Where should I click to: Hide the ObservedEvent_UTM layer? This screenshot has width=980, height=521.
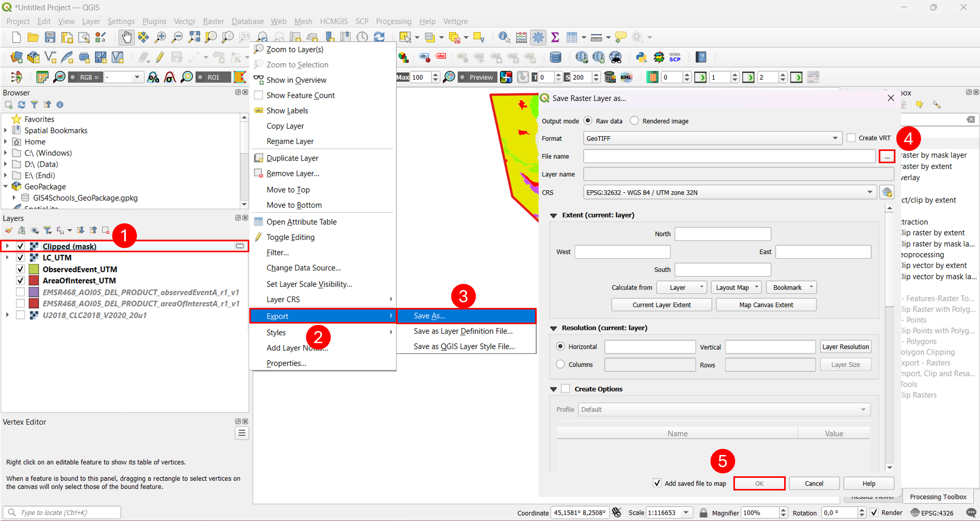[x=20, y=269]
